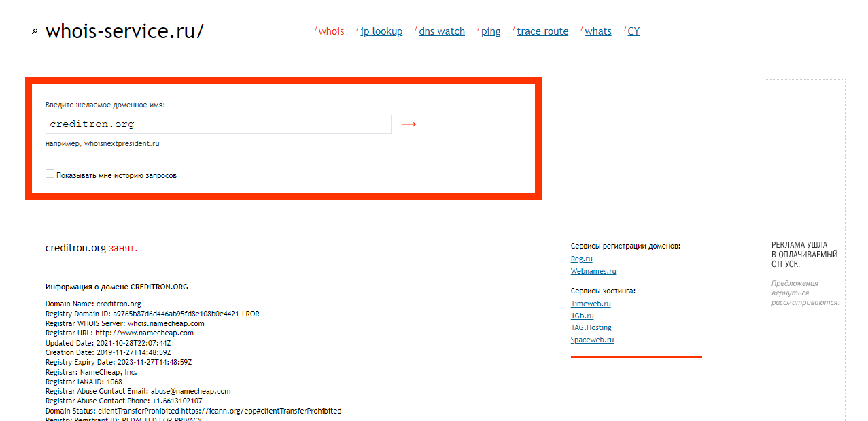The image size is (868, 421).
Task: Select the trace route tab
Action: (x=542, y=31)
